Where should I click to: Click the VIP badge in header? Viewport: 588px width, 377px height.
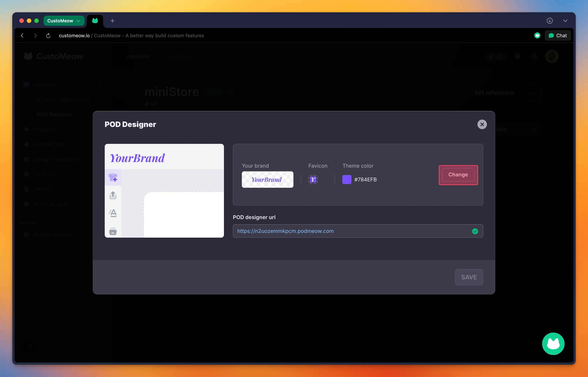(x=496, y=56)
